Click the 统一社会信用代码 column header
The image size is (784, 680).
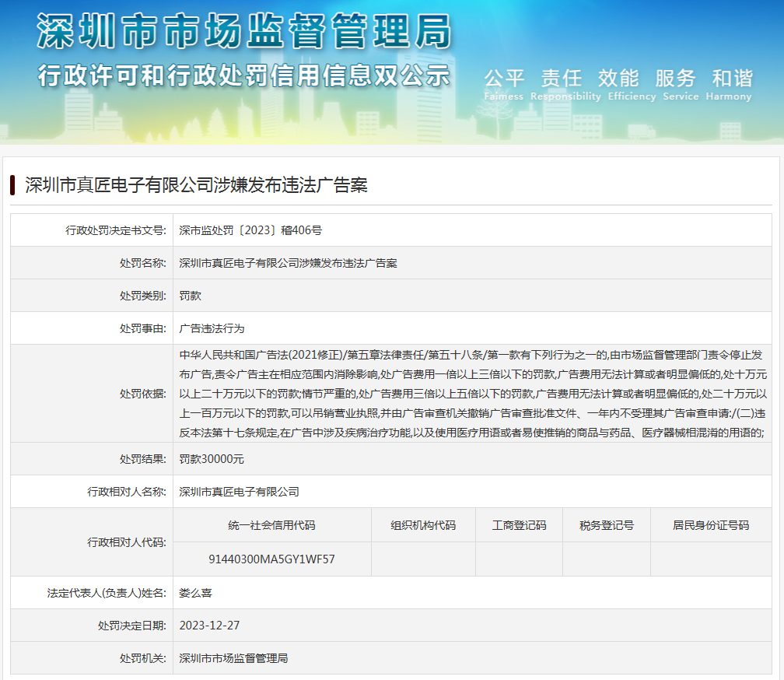(x=272, y=525)
